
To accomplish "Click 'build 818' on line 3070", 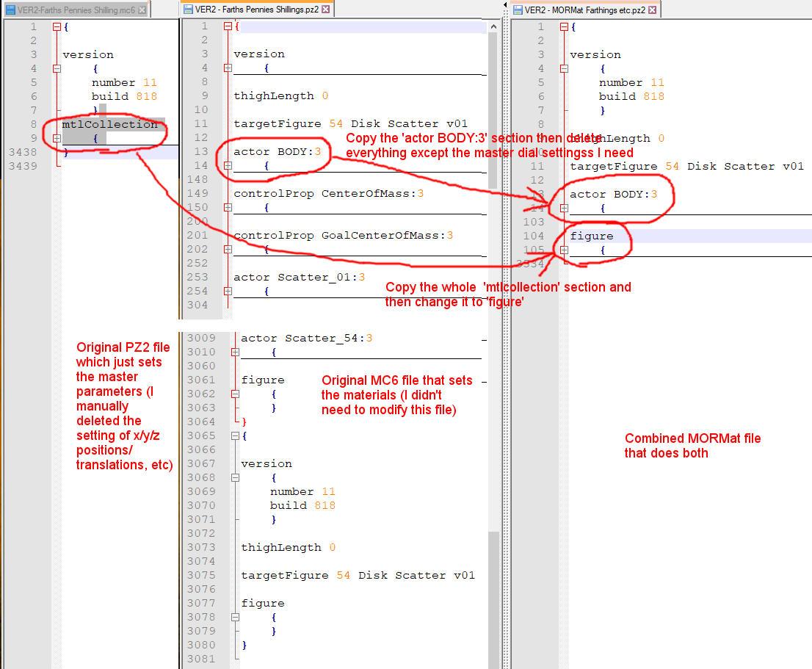I will click(x=302, y=506).
